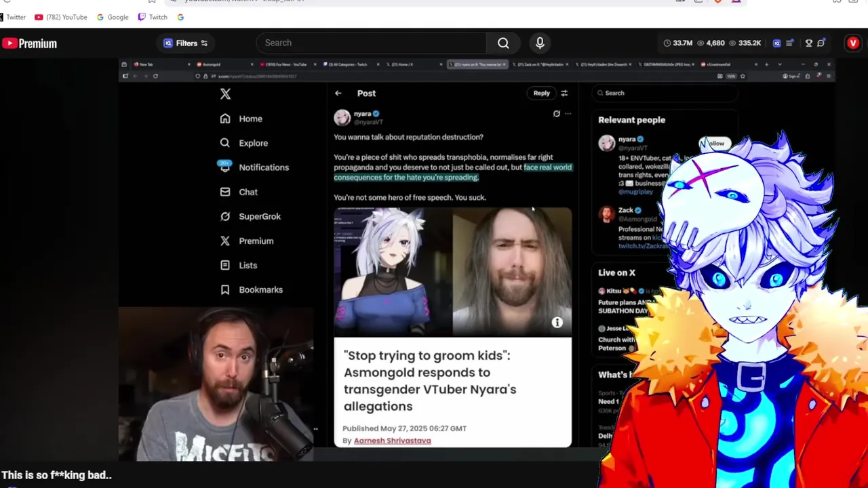Click the Asmongold webcam overlay
This screenshot has height=488, width=868.
(216, 384)
